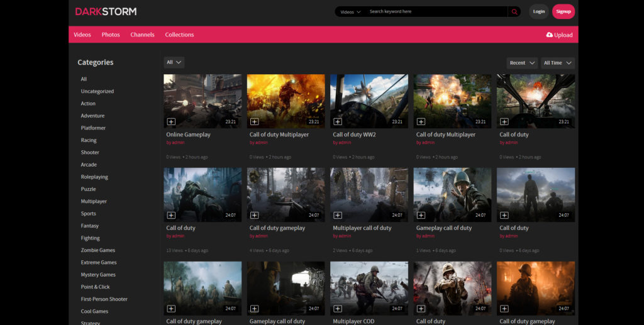Screen dimensions: 644x325
Task: Select the Fighting category
Action: pos(91,238)
